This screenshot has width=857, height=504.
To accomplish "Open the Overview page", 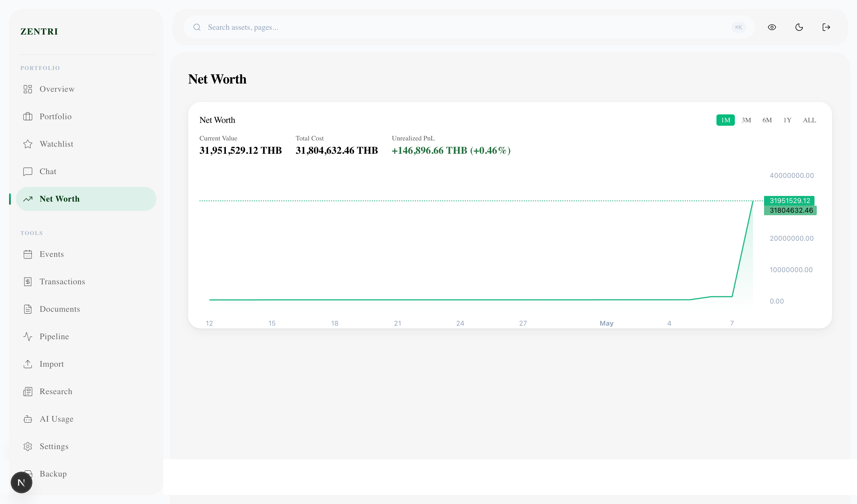I will pyautogui.click(x=86, y=89).
